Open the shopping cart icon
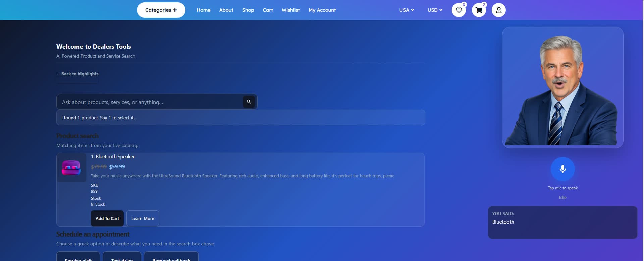This screenshot has width=644, height=261. (479, 10)
